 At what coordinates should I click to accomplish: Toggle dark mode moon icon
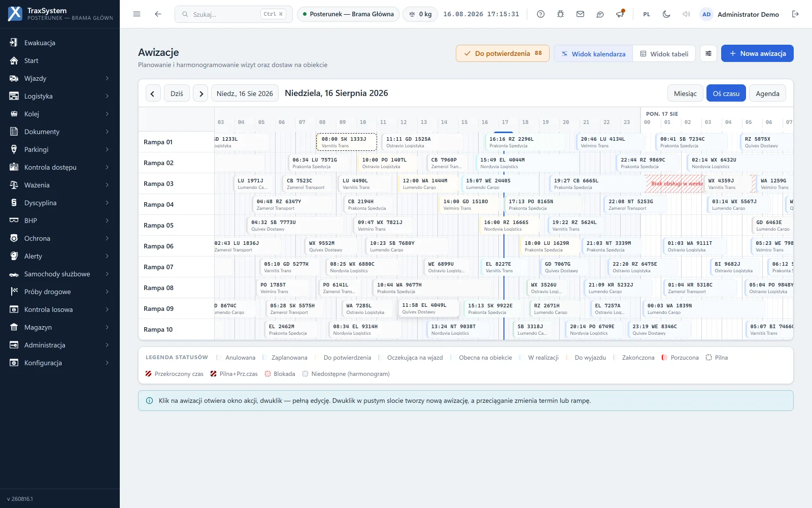pos(666,14)
